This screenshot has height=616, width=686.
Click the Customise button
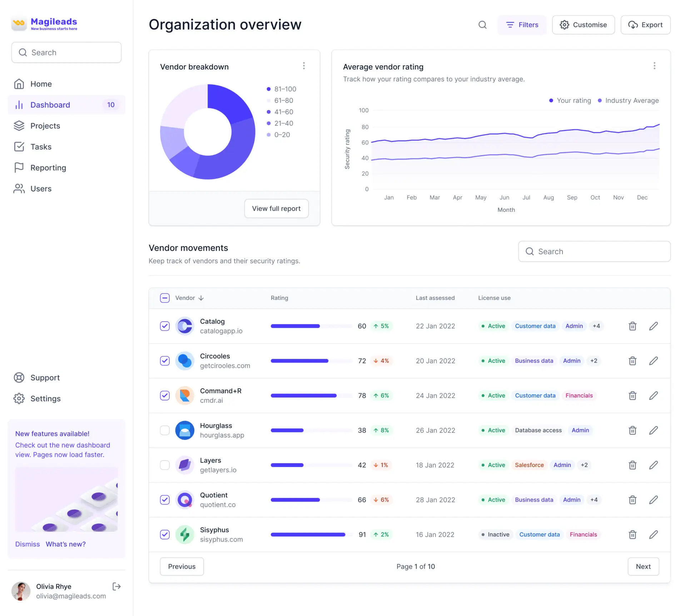point(583,25)
